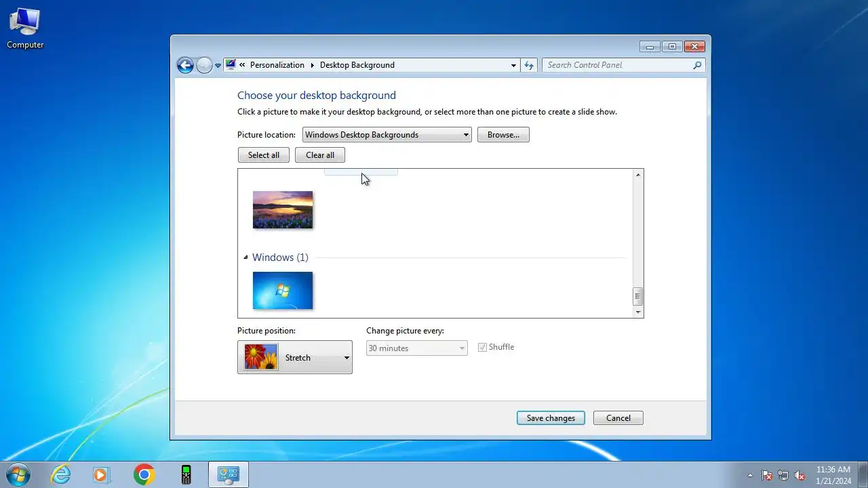Open Windows Media Player from taskbar
Screen dimensions: 868x488
tap(101, 474)
